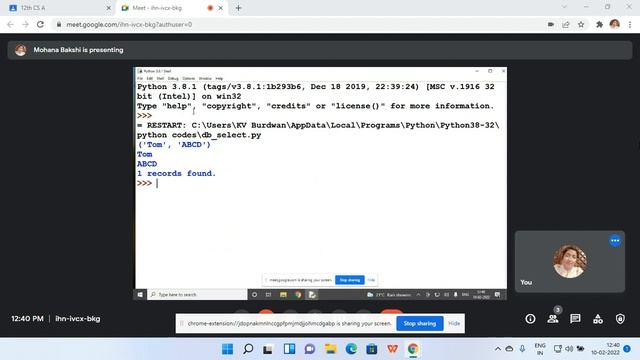Hide the chrome-extension sharing notification bar

pyautogui.click(x=454, y=324)
